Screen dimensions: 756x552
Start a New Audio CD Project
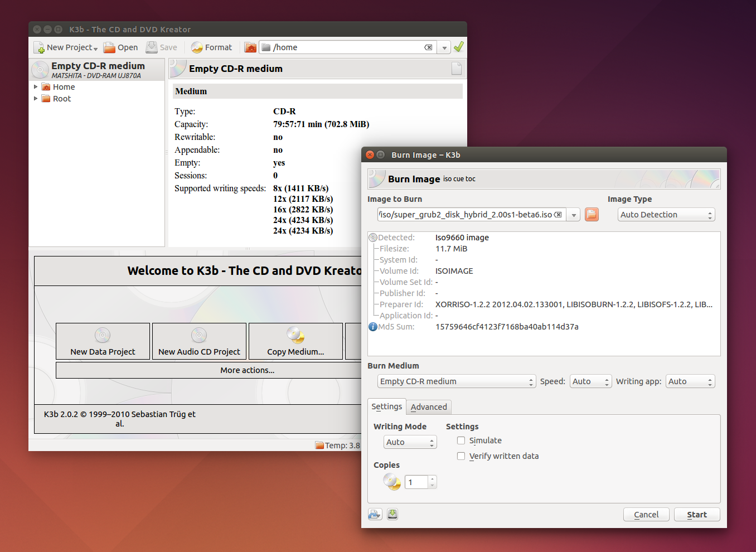pos(199,341)
